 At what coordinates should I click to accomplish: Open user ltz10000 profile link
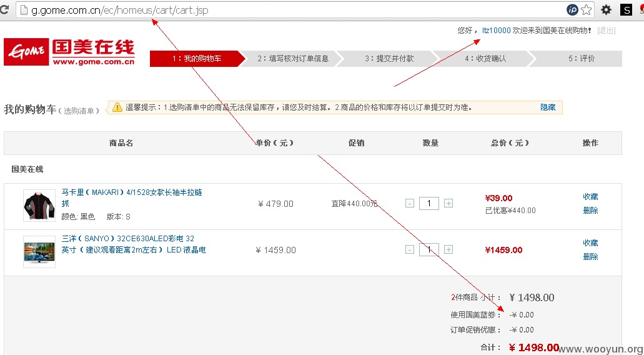(x=496, y=31)
